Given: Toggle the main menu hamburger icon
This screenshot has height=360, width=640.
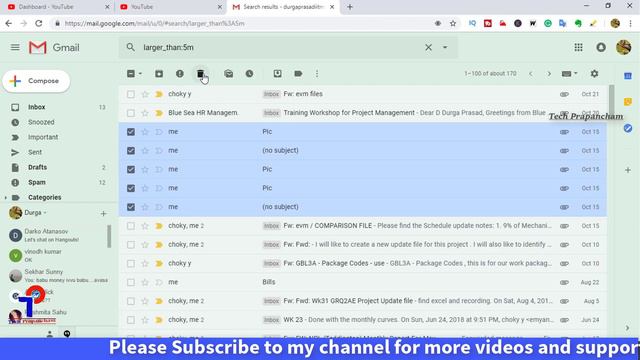Looking at the screenshot, I should coord(15,47).
